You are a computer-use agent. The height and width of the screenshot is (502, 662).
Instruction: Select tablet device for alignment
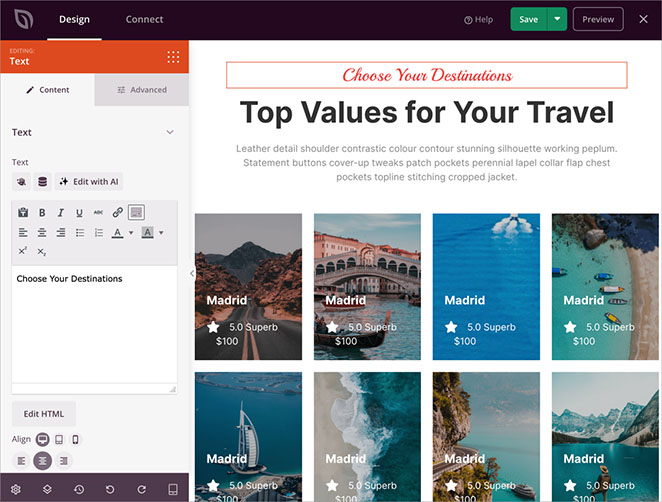(59, 439)
